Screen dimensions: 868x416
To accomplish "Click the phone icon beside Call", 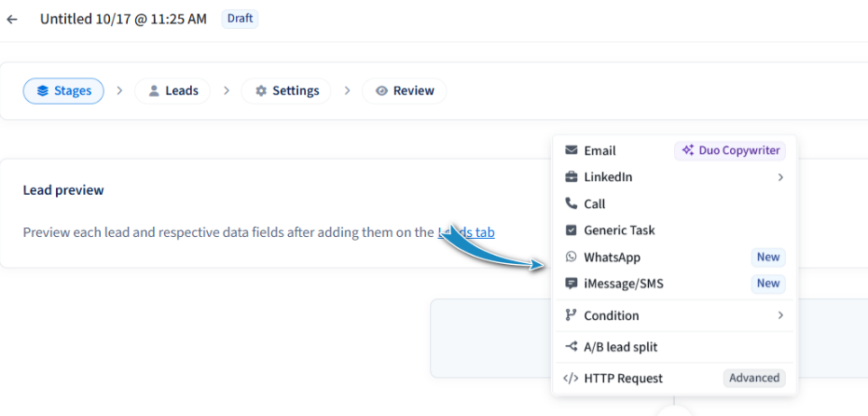I will pos(571,203).
